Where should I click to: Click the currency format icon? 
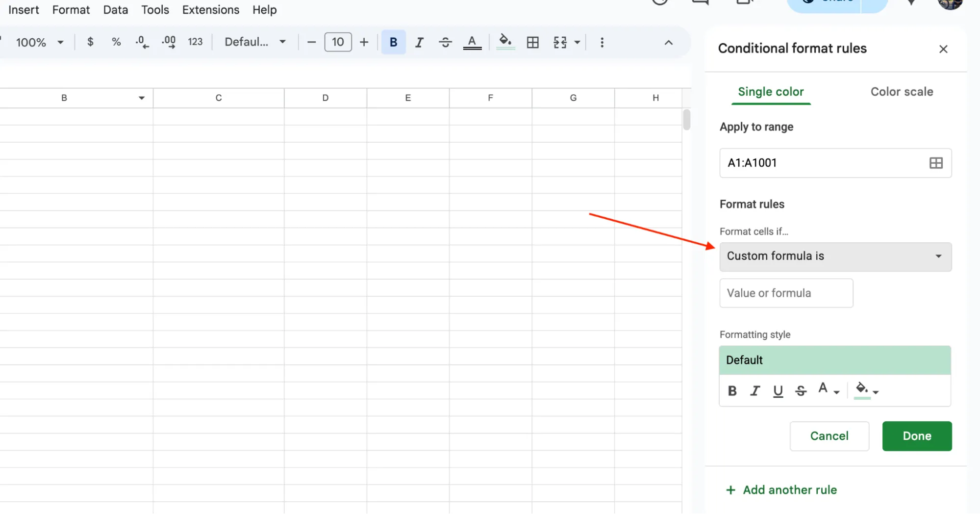click(x=90, y=42)
